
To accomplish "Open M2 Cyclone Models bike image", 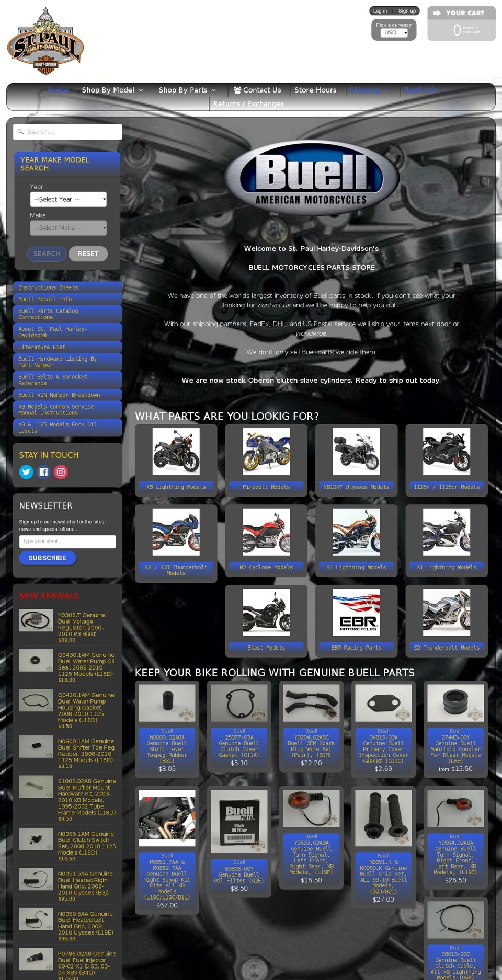I will click(x=266, y=532).
